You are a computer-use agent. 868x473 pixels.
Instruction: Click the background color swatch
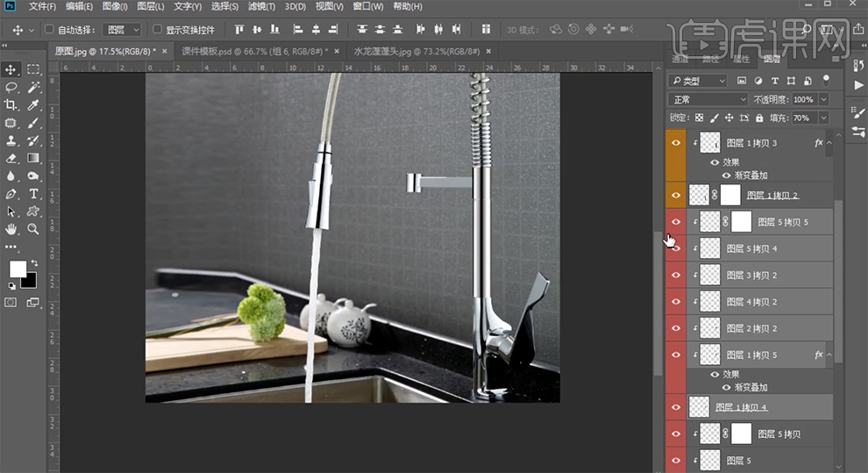(x=30, y=282)
